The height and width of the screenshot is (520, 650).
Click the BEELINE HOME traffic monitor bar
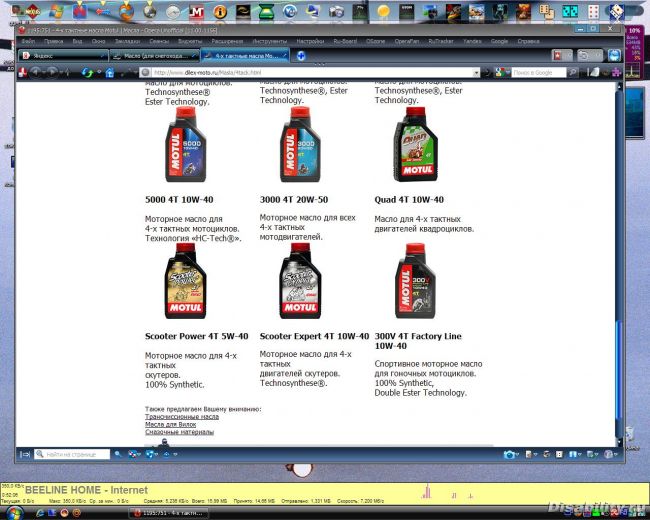click(x=325, y=493)
